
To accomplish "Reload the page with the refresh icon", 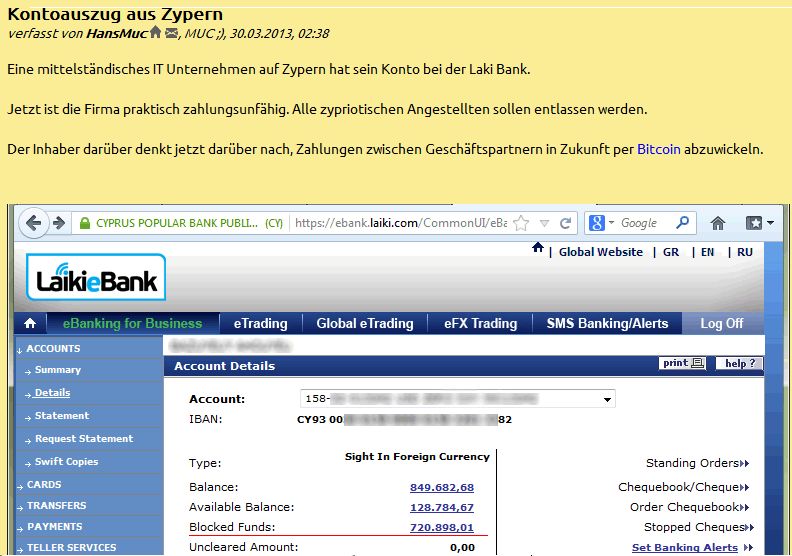I will 565,223.
